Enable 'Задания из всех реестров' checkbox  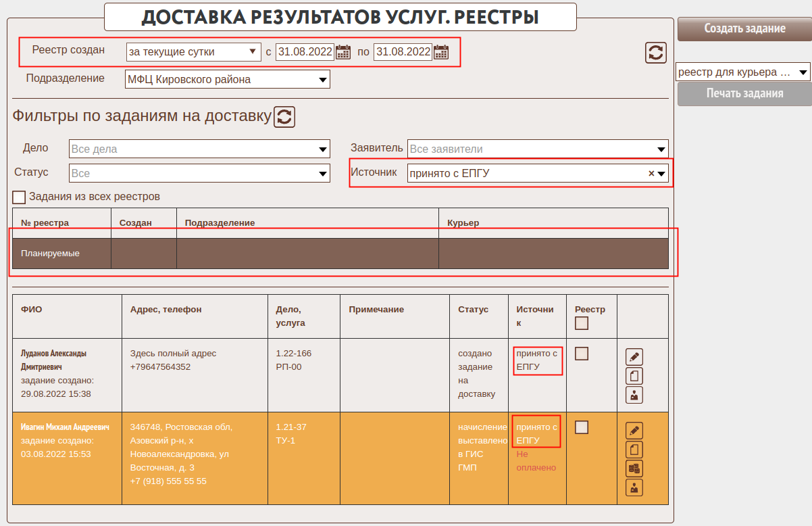pos(19,197)
